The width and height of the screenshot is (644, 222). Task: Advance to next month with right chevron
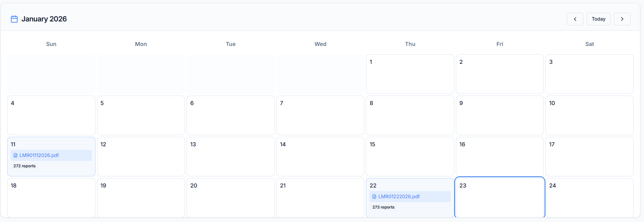point(622,19)
